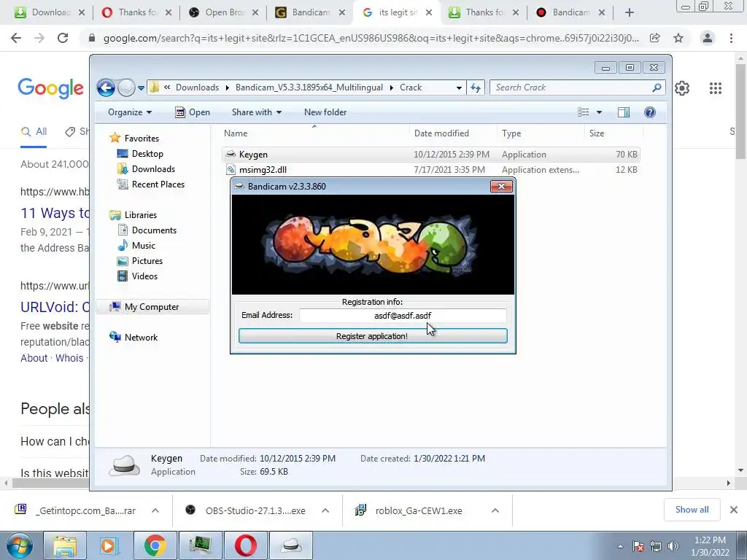Select the Keygen application file
Image resolution: width=747 pixels, height=560 pixels.
click(x=430, y=155)
